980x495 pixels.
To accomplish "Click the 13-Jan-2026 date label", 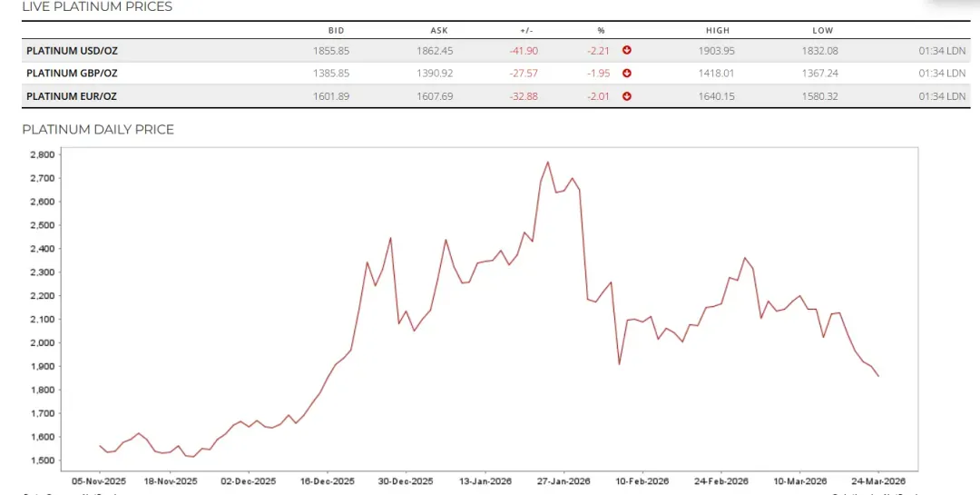I will [x=485, y=481].
